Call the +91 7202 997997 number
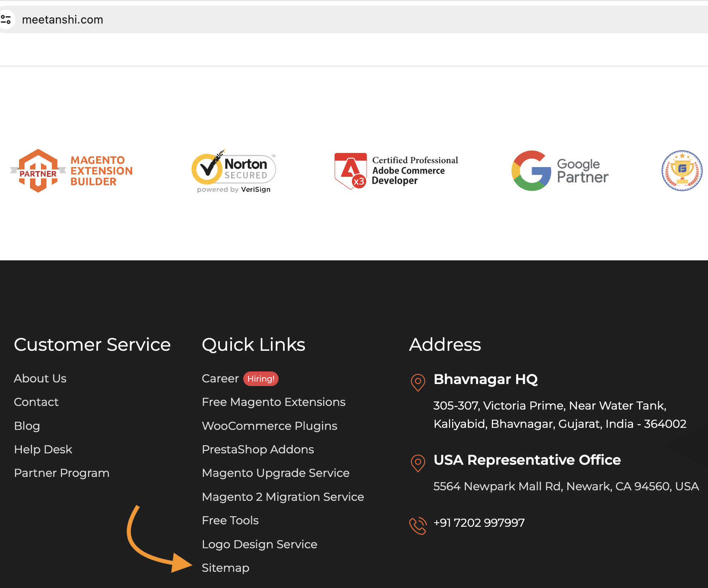Viewport: 708px width, 588px height. pos(479,523)
